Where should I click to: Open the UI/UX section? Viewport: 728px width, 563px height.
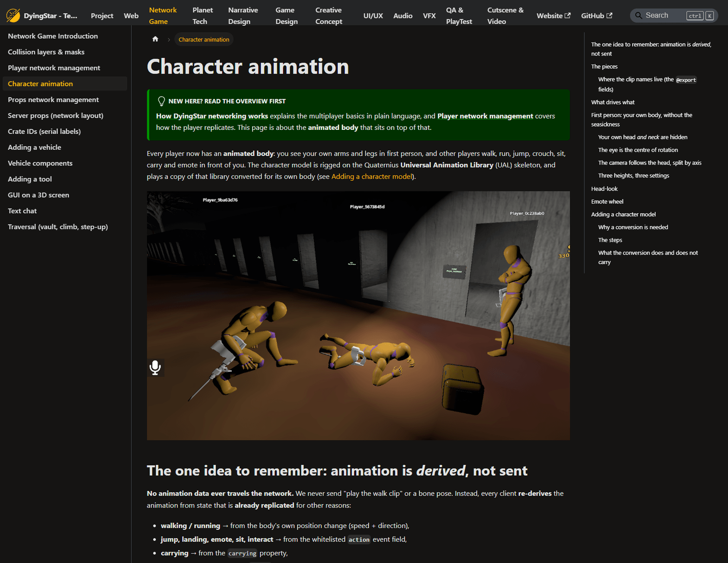(x=373, y=16)
